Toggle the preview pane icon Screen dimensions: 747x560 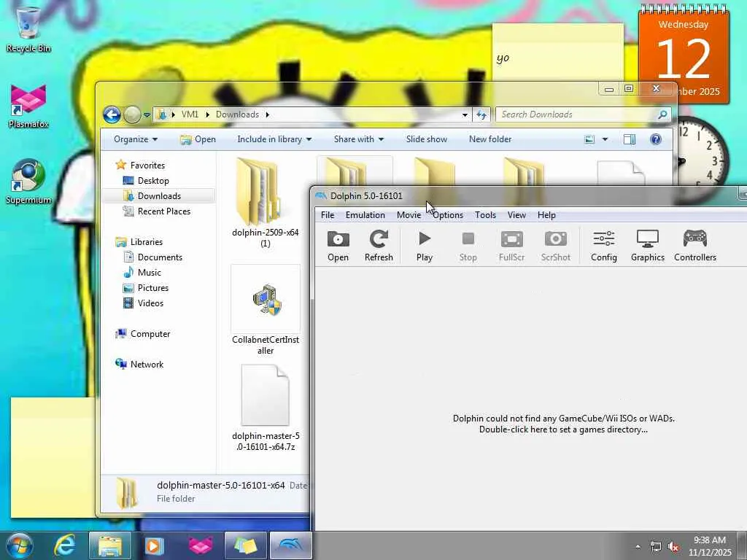point(630,139)
